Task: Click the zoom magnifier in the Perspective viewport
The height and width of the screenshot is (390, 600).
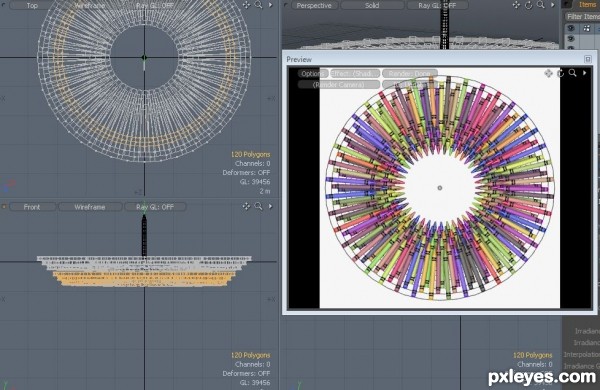Action: point(541,5)
